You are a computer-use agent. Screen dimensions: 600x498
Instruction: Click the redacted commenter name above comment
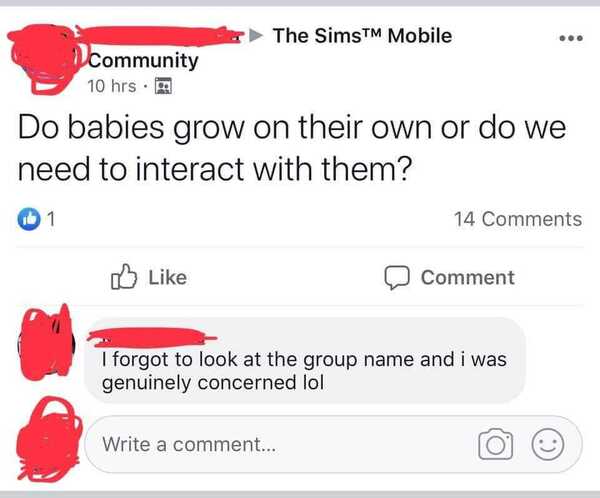click(x=151, y=338)
